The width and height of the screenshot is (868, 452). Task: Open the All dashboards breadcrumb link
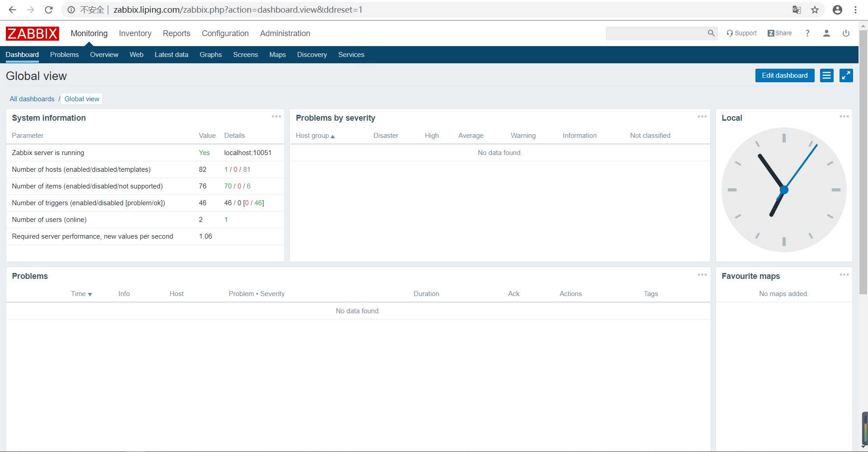click(32, 99)
